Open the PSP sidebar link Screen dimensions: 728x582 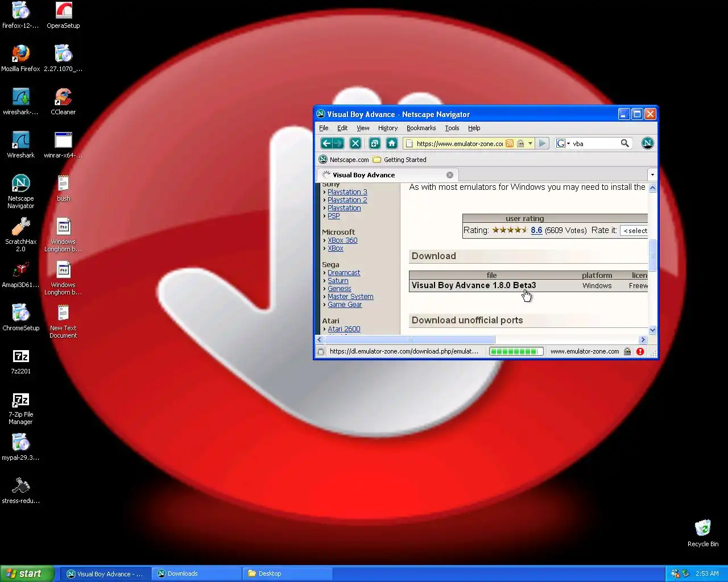point(334,216)
